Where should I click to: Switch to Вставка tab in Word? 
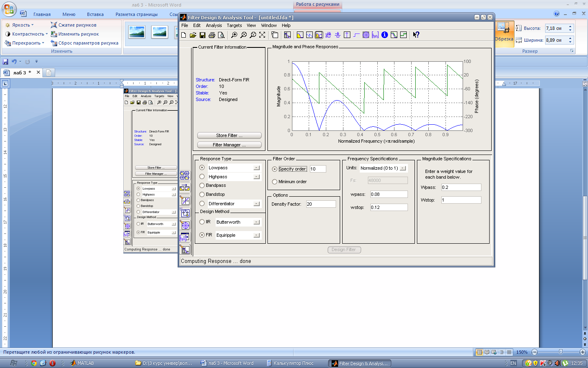95,14
